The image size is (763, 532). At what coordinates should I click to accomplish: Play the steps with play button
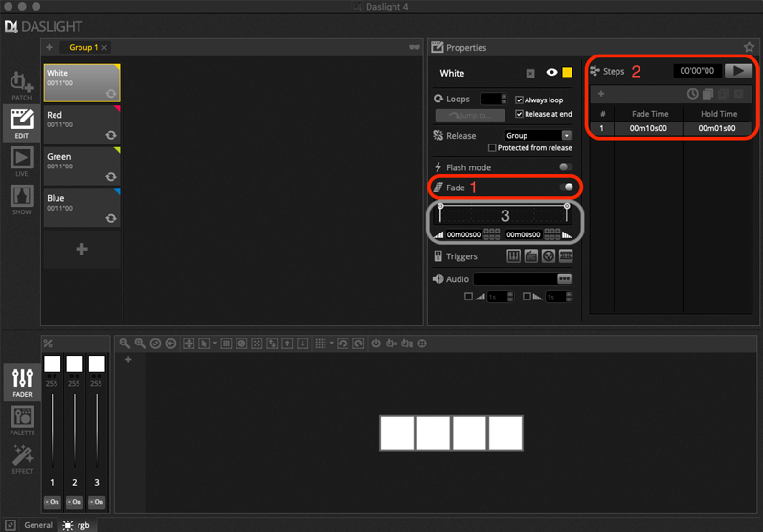738,71
